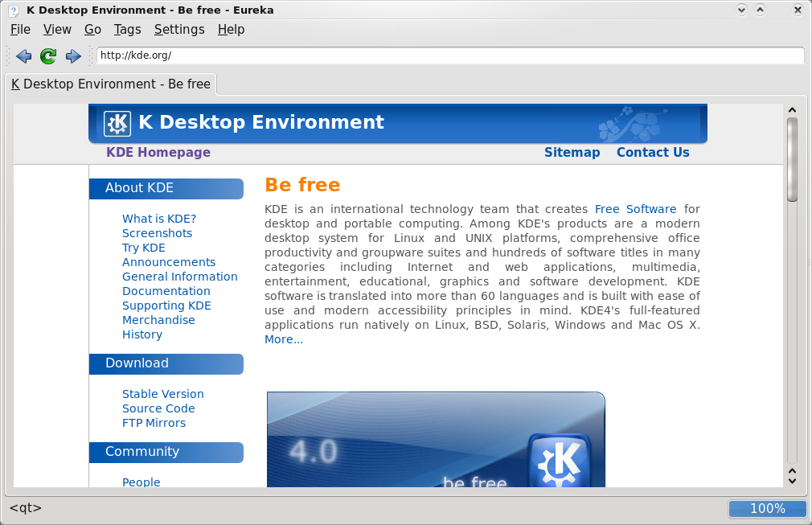This screenshot has height=525, width=812.
Task: Open the Try KDE link
Action: tap(143, 248)
